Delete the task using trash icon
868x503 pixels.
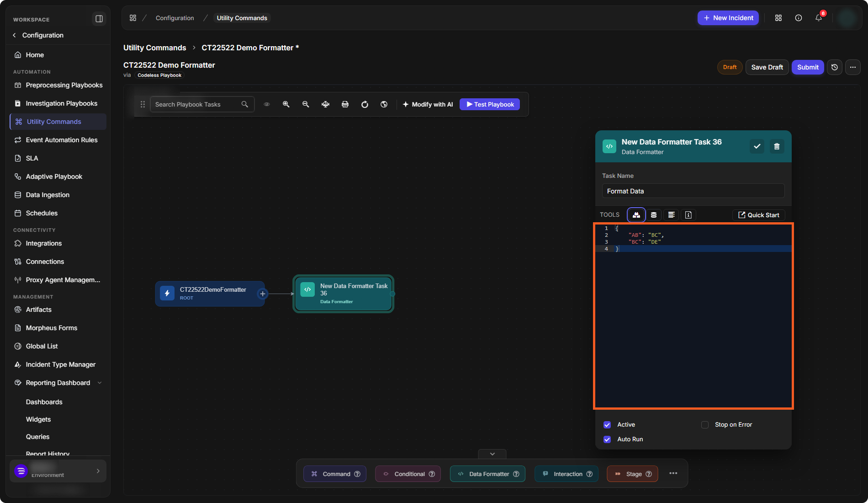[777, 146]
